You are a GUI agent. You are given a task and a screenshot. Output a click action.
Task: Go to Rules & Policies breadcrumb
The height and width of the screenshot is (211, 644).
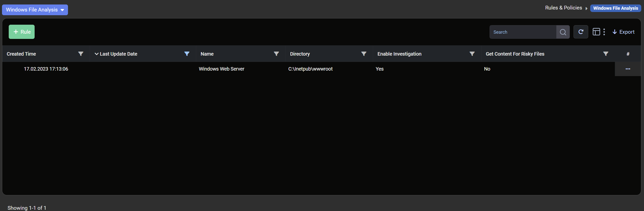click(563, 8)
